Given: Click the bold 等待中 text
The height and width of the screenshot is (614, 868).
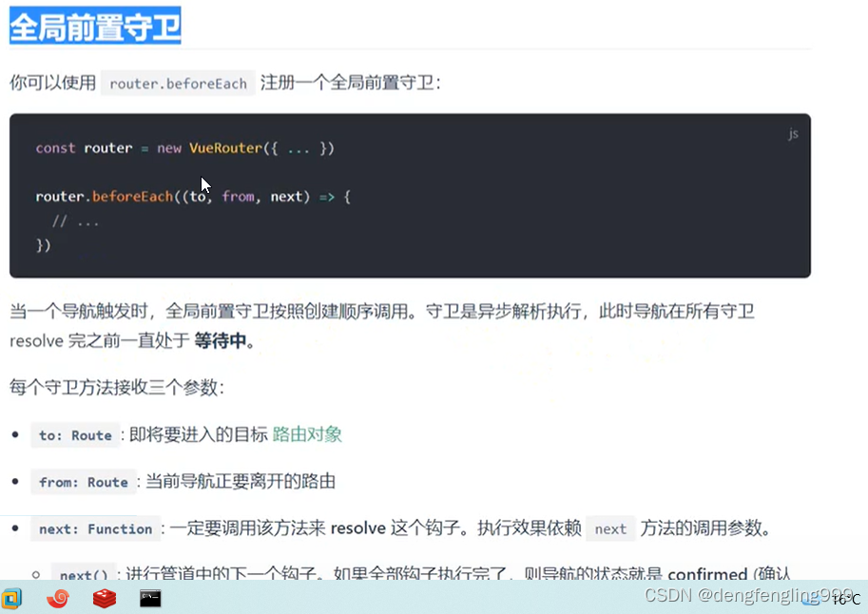Looking at the screenshot, I should click(x=220, y=341).
